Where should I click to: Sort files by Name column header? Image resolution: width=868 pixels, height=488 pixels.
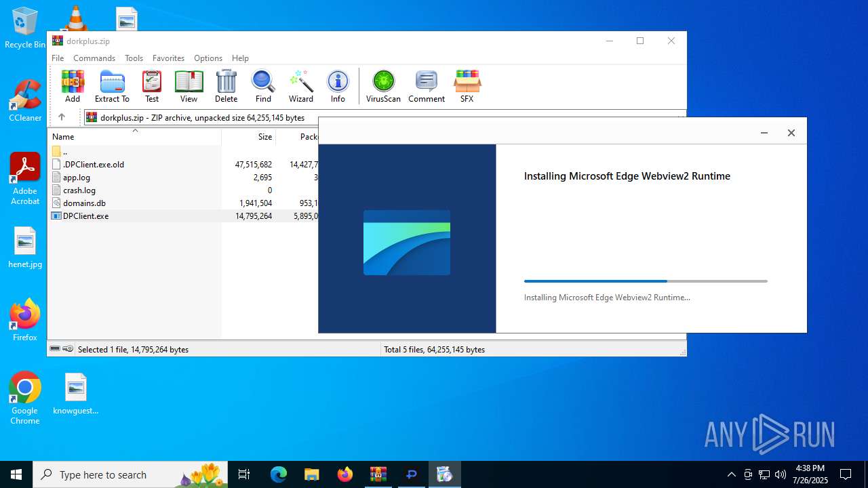(x=134, y=136)
